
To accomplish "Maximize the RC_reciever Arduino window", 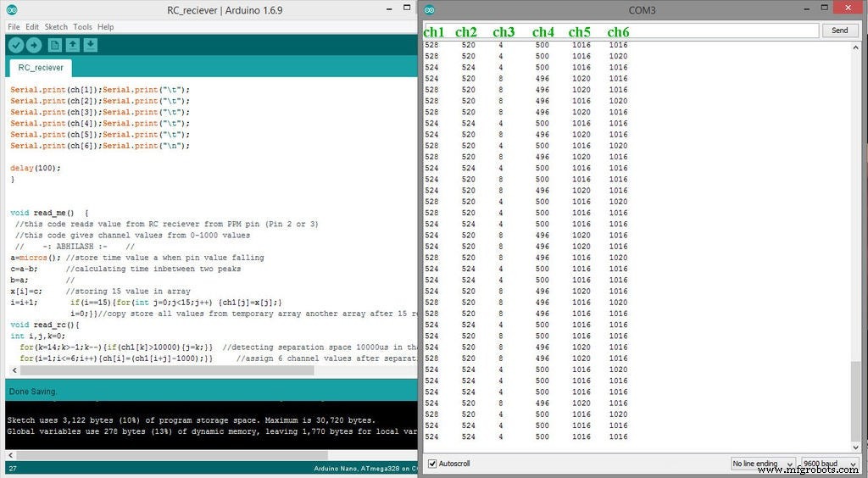I will pos(407,8).
